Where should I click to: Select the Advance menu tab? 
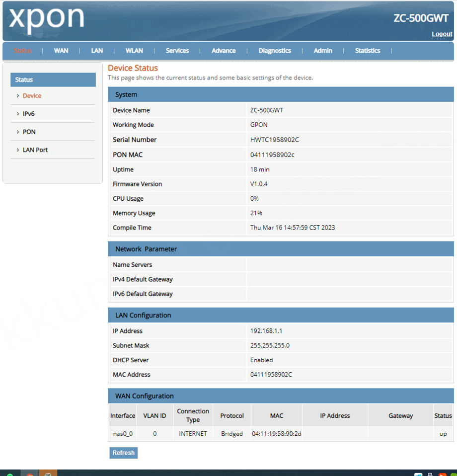tap(224, 51)
